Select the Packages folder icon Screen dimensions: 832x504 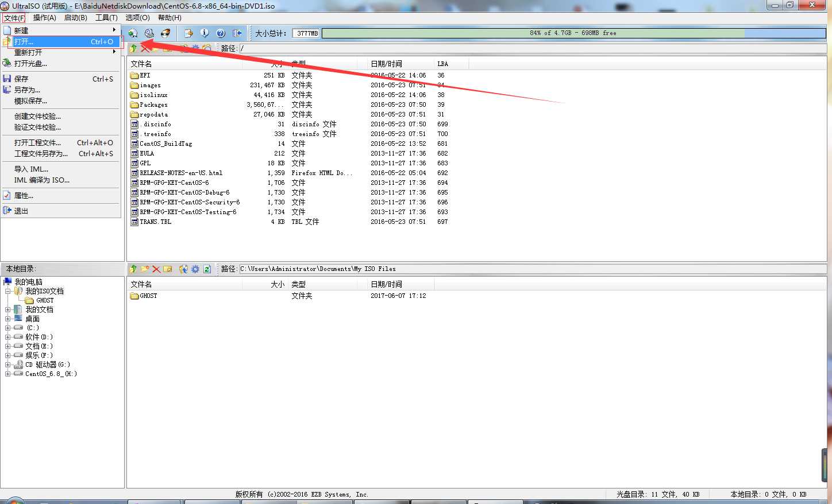pyautogui.click(x=134, y=104)
